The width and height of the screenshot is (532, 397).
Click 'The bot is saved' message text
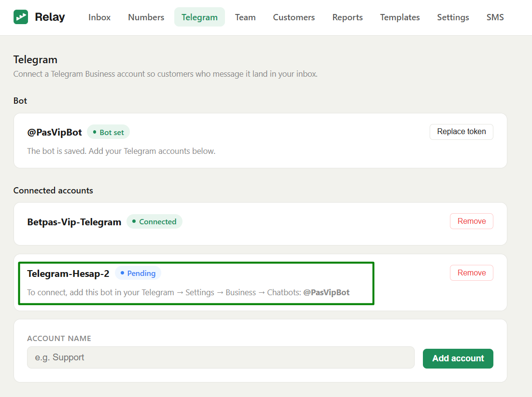tap(121, 151)
